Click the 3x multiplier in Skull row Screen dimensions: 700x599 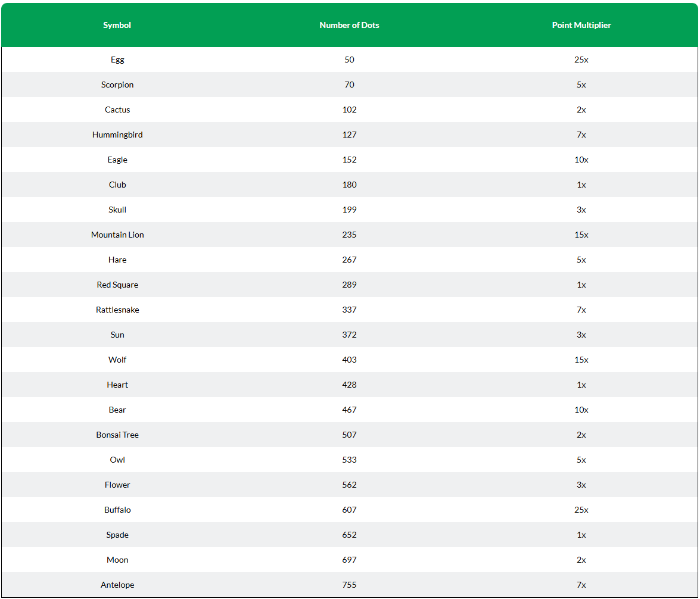[581, 210]
